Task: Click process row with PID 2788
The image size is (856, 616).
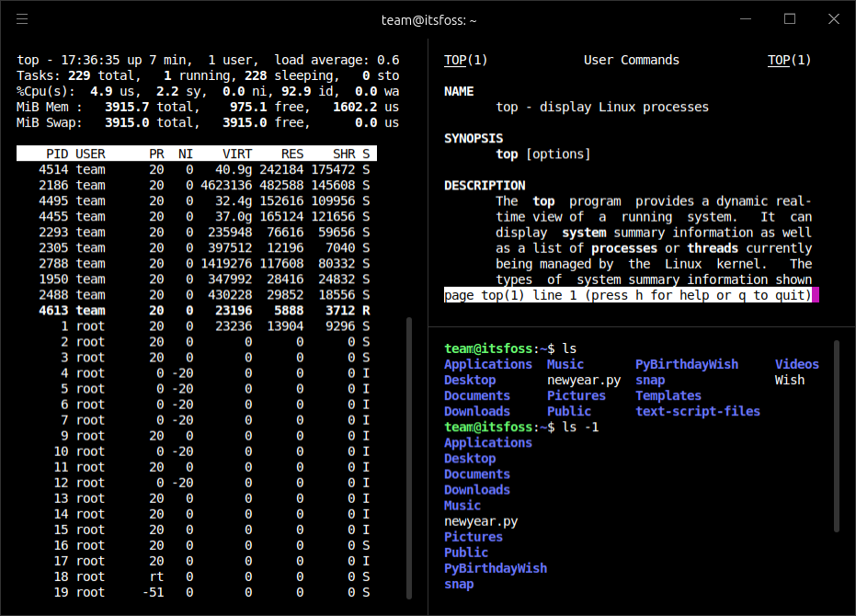Action: tap(204, 264)
